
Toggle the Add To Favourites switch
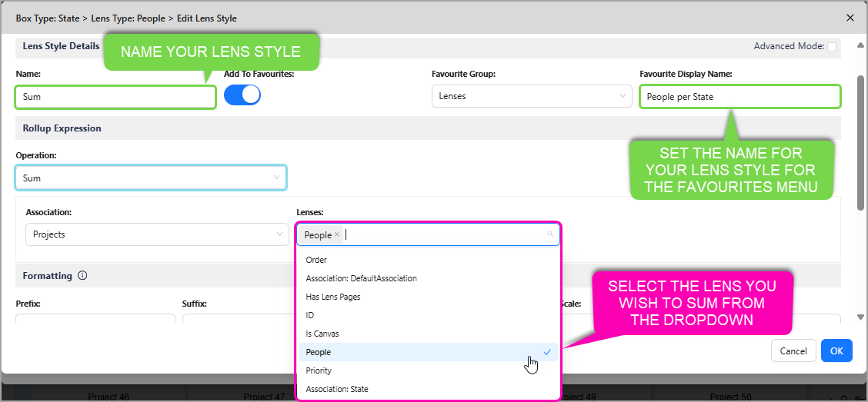click(242, 95)
